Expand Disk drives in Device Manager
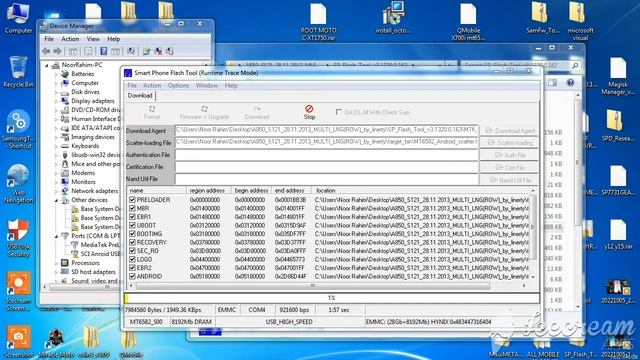This screenshot has width=640, height=360. pos(56,92)
